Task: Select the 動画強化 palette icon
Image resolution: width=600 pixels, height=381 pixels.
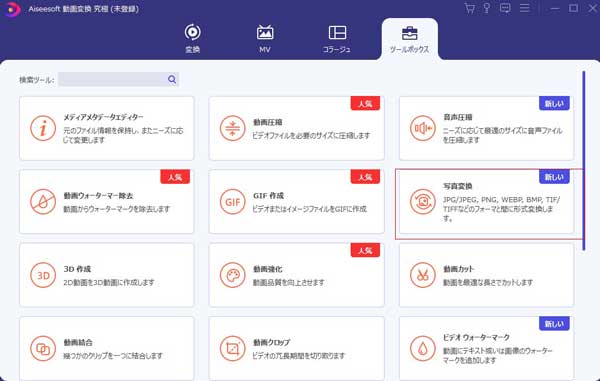Action: click(232, 275)
